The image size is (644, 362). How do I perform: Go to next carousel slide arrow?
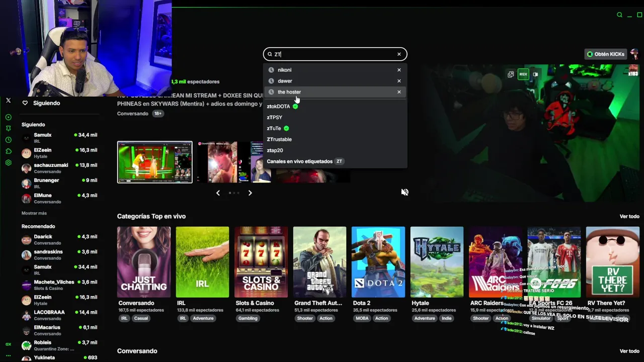coord(250,193)
